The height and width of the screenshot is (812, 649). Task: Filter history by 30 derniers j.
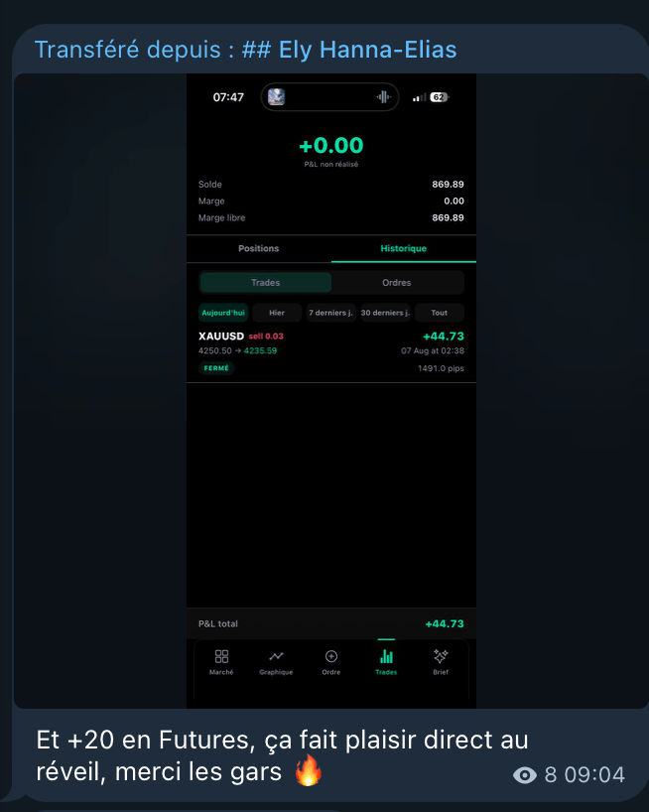tap(385, 313)
